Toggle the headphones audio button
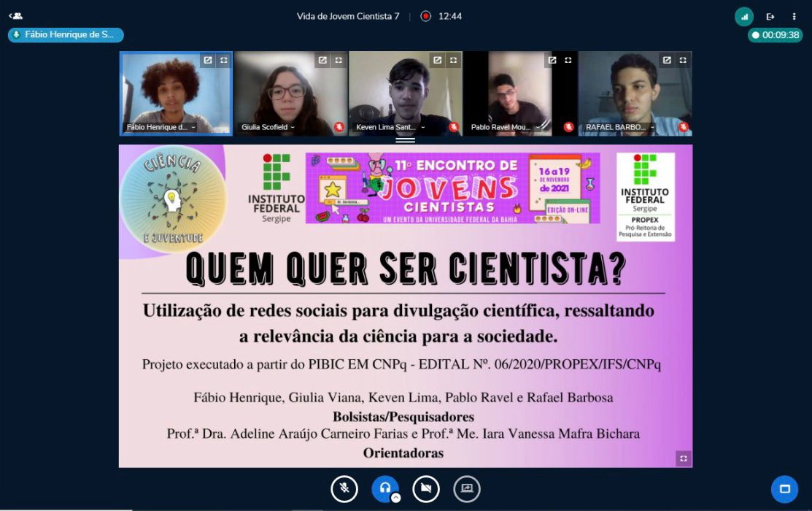812x511 pixels. [384, 488]
